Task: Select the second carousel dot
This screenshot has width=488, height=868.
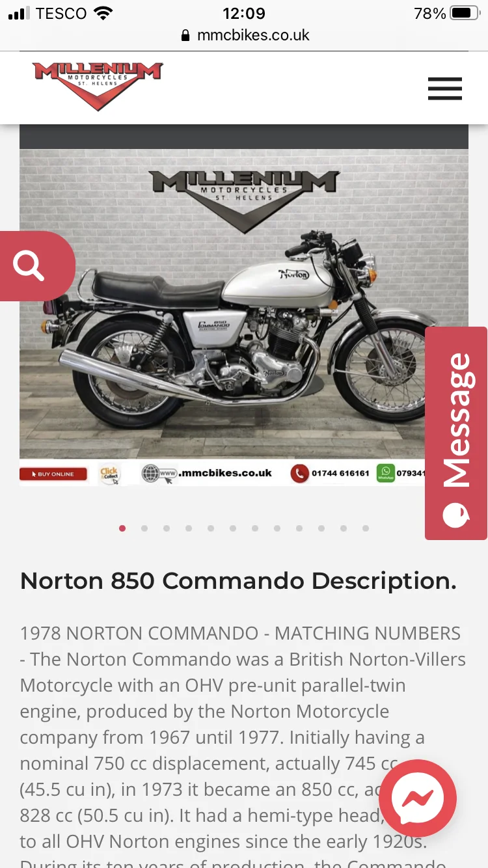Action: [144, 528]
